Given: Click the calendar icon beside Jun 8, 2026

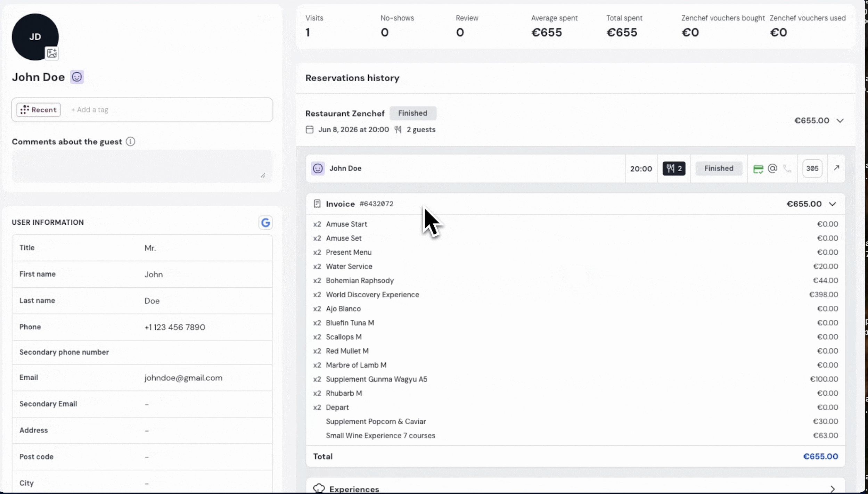Looking at the screenshot, I should click(309, 130).
